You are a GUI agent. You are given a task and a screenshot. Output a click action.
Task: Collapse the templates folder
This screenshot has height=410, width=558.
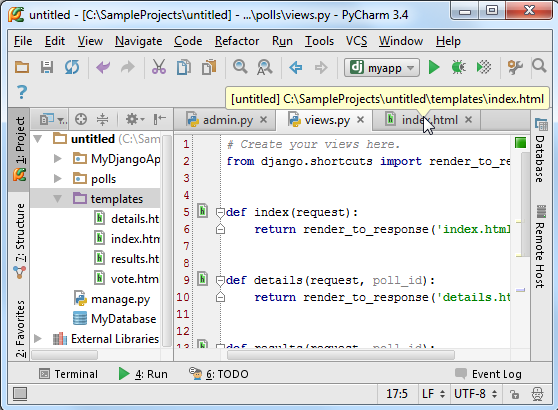pyautogui.click(x=57, y=199)
